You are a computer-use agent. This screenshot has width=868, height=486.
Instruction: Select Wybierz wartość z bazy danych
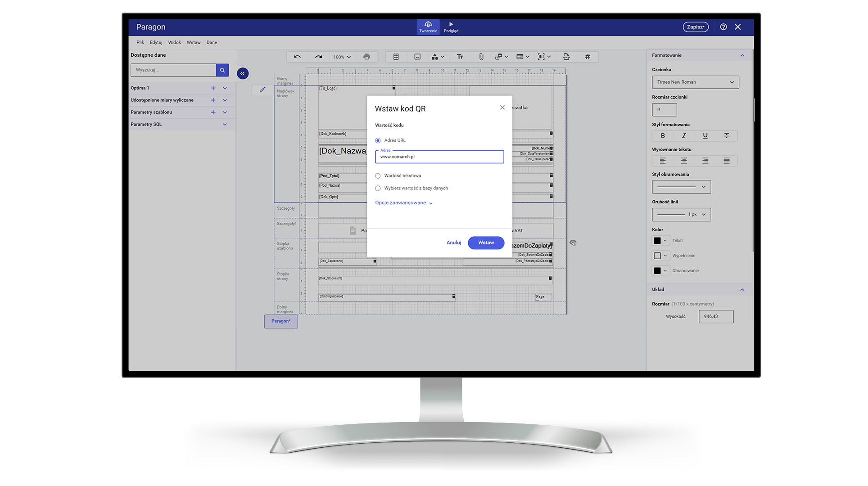pos(378,189)
